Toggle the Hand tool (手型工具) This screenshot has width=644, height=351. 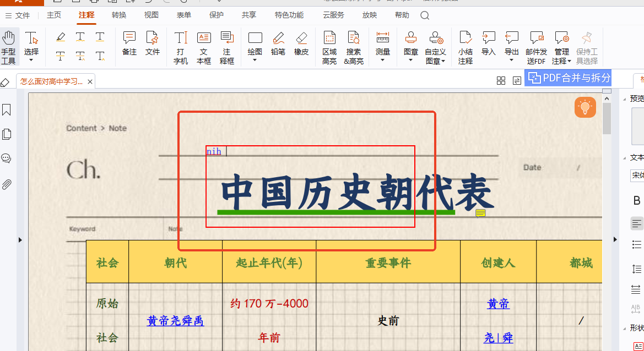click(x=8, y=47)
